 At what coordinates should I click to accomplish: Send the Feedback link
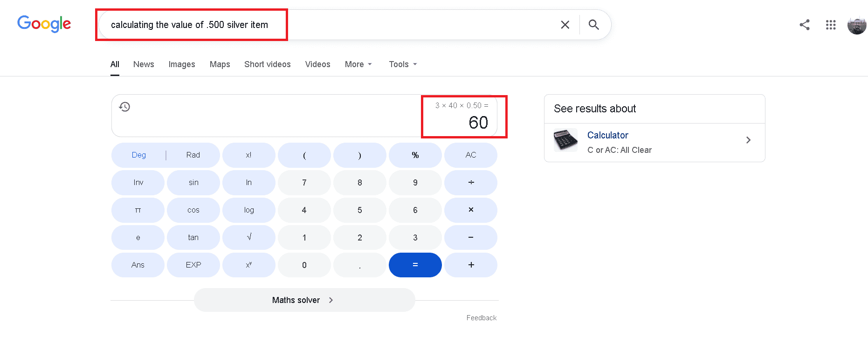click(481, 317)
